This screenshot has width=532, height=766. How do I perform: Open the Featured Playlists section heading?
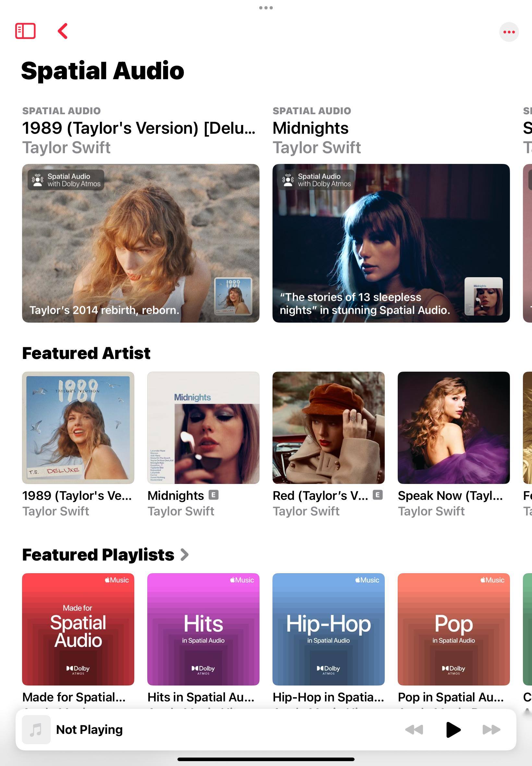(98, 555)
